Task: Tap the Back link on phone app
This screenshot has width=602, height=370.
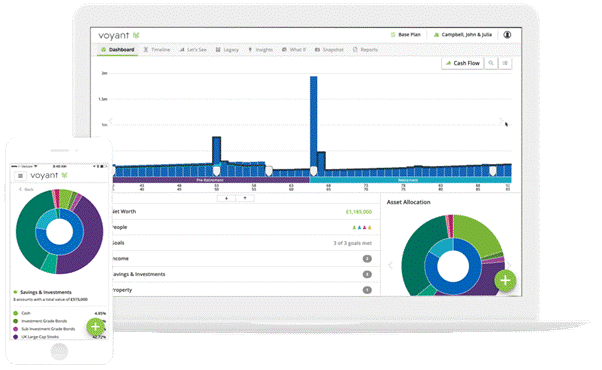Action: click(x=26, y=190)
